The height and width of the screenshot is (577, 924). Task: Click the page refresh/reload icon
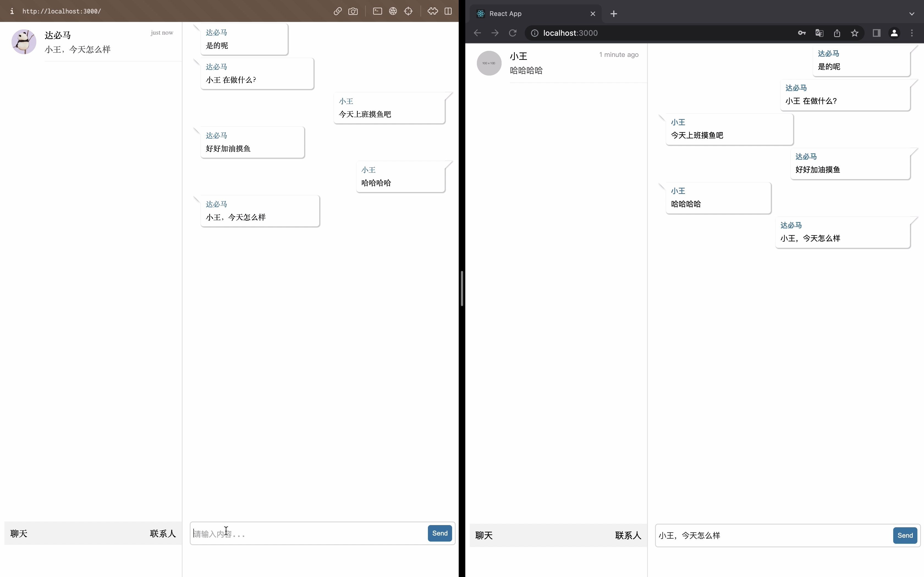point(512,33)
